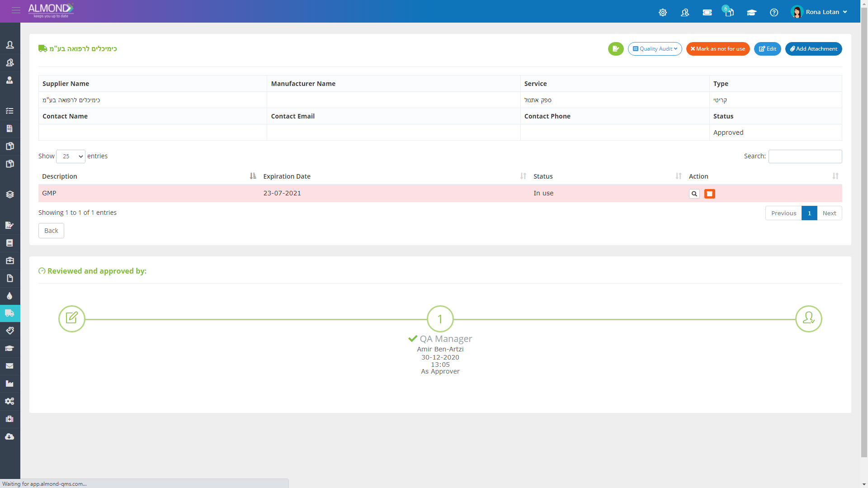This screenshot has width=868, height=488.
Task: Click the Edit button
Action: [x=767, y=49]
